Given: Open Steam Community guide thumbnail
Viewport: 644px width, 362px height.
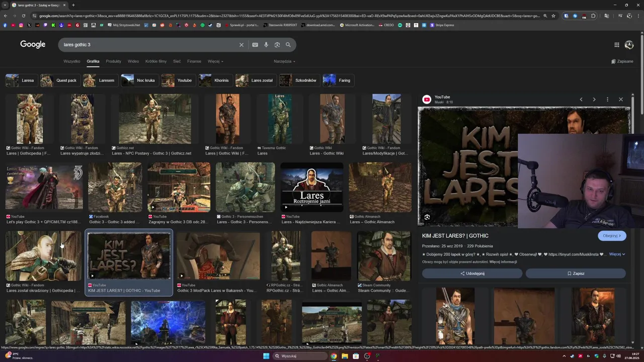Looking at the screenshot, I should [x=384, y=256].
